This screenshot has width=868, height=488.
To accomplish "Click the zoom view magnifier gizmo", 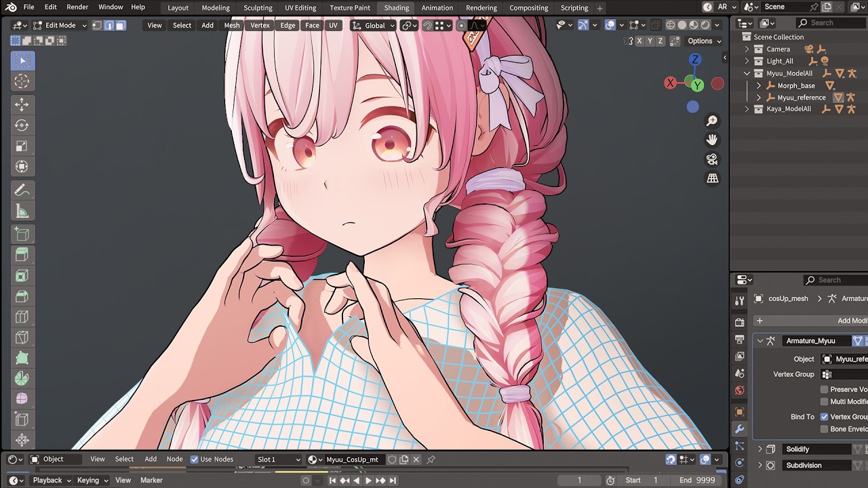I will 712,121.
